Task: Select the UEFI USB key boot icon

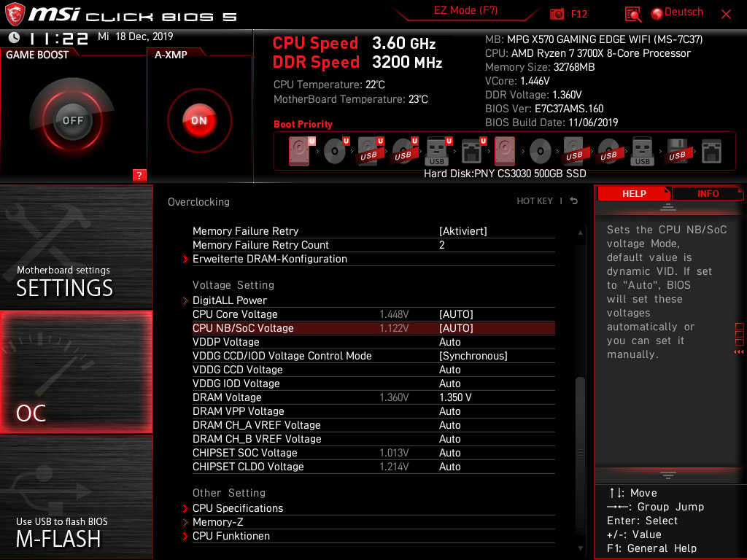Action: [x=438, y=151]
